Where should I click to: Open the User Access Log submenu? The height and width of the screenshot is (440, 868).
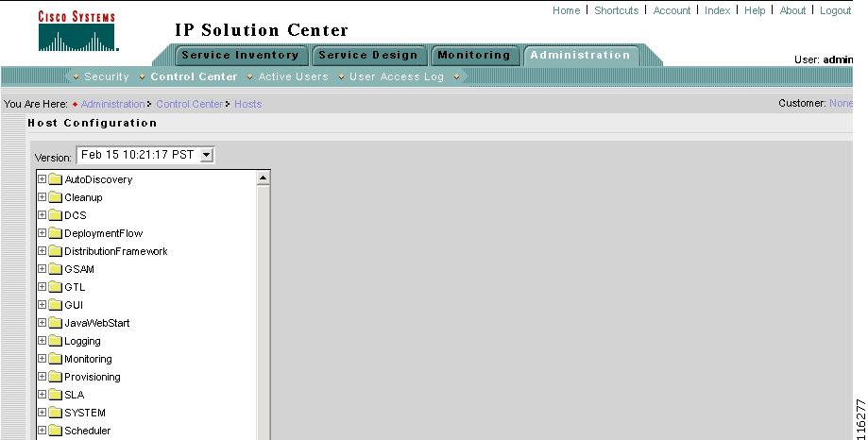[x=397, y=76]
